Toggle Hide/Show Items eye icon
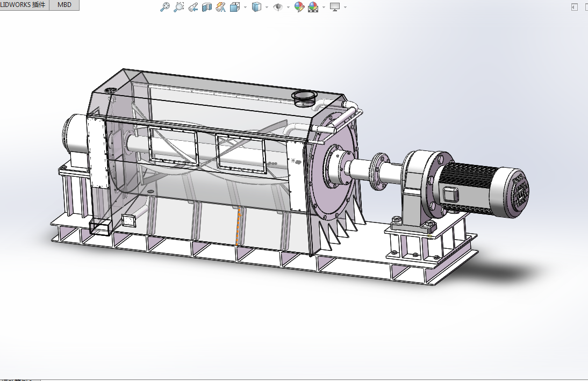 pos(278,8)
